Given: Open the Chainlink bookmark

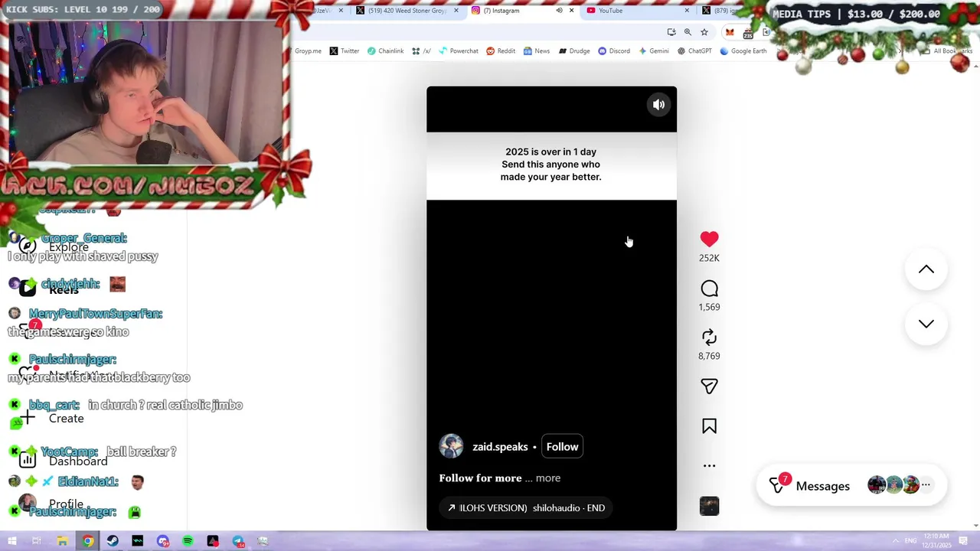Looking at the screenshot, I should (385, 51).
